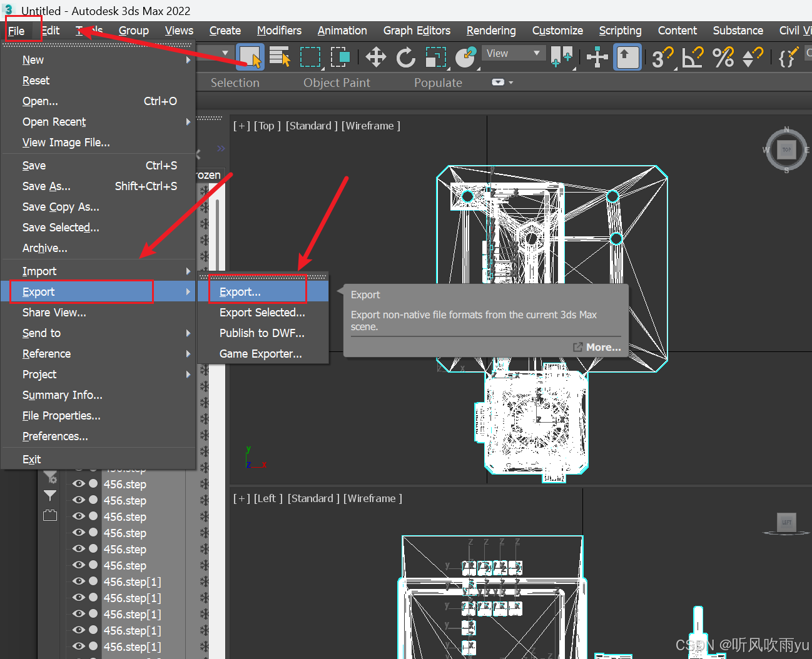The image size is (812, 659).
Task: Toggle the Percent Snap button
Action: point(723,57)
